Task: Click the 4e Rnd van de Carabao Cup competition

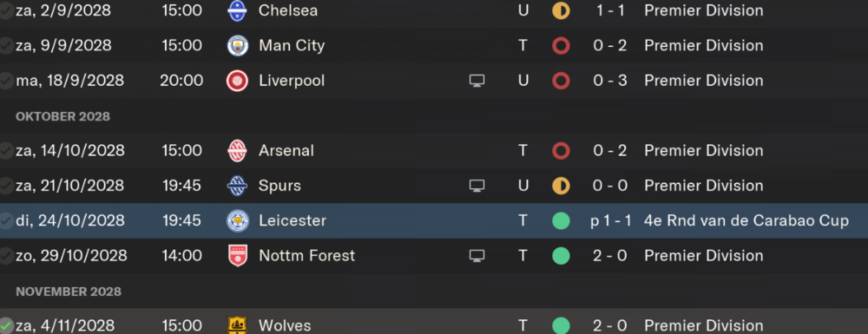Action: tap(746, 221)
